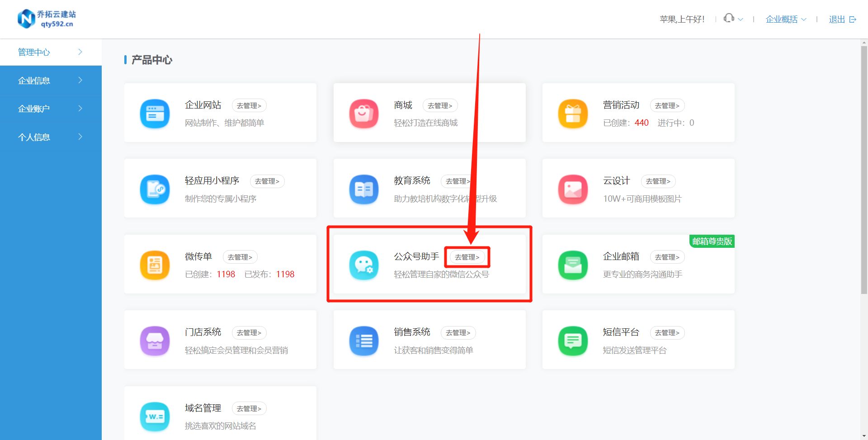
Task: Open the notification bell dropdown
Action: (732, 19)
